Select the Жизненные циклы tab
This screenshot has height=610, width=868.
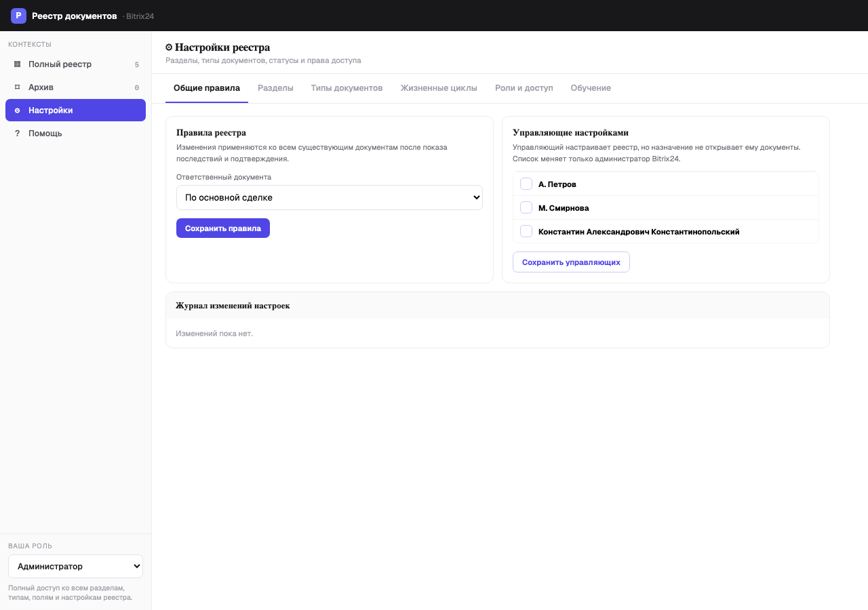pyautogui.click(x=439, y=88)
